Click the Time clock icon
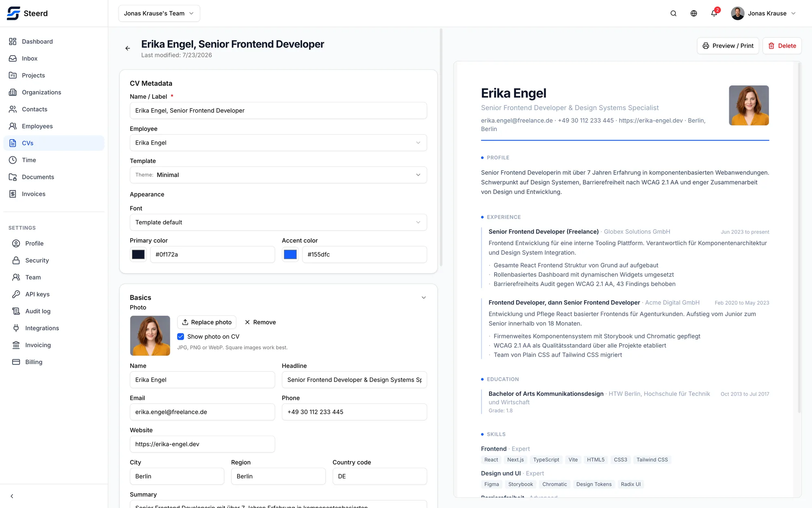 (13, 160)
